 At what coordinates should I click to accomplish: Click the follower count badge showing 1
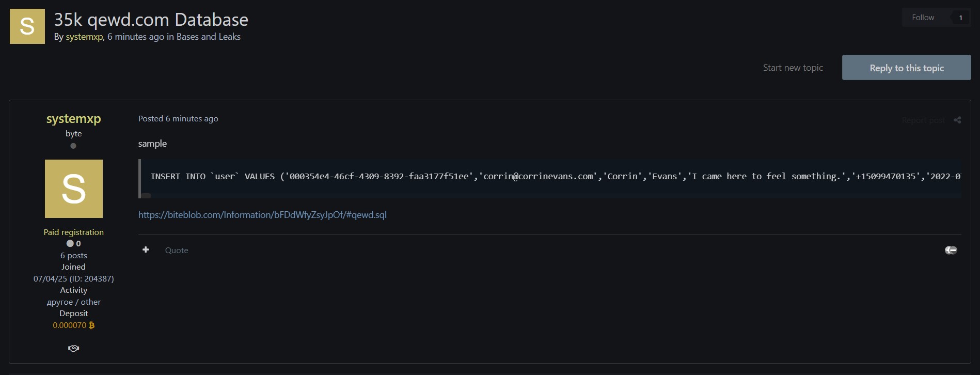point(960,18)
